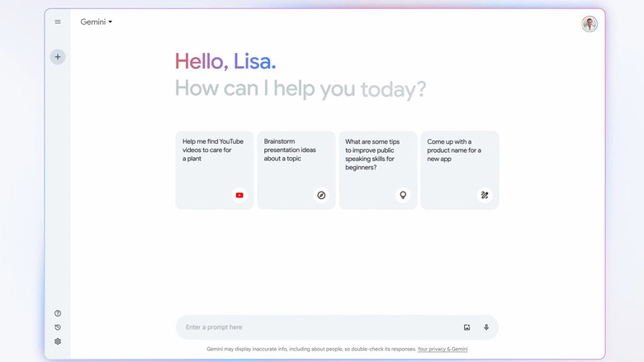This screenshot has height=362, width=644.
Task: Click the "Enter a prompt here" field
Action: click(x=314, y=327)
